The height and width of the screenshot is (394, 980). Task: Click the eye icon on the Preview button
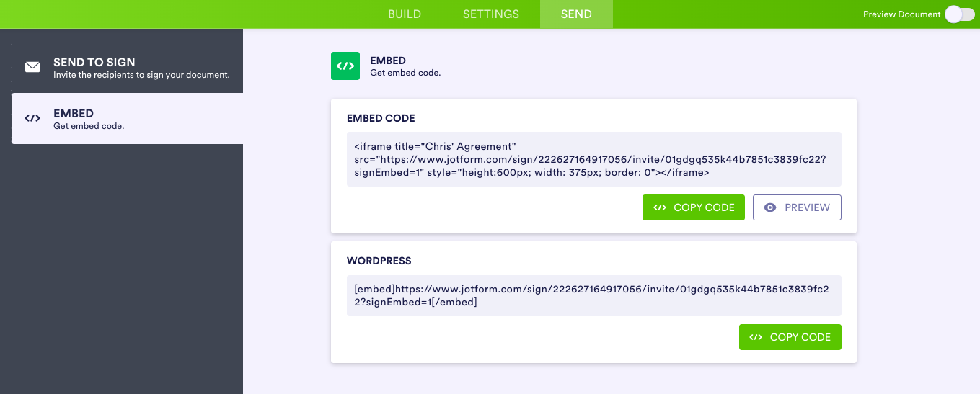point(770,207)
